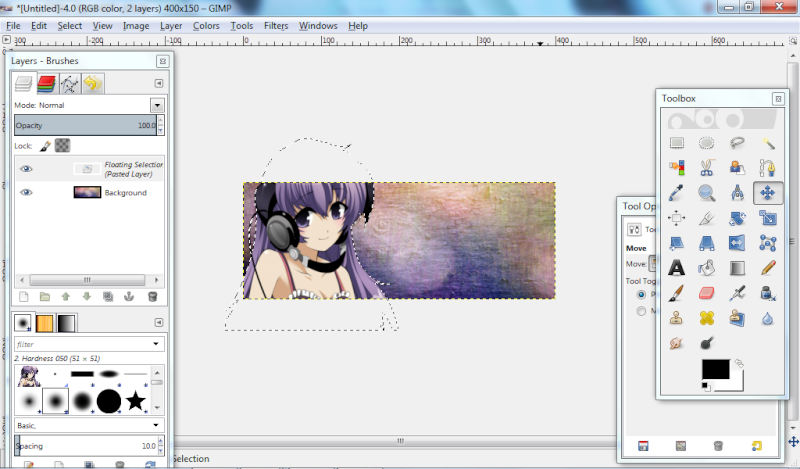The image size is (800, 469).
Task: Open the Layer menu
Action: pos(171,26)
